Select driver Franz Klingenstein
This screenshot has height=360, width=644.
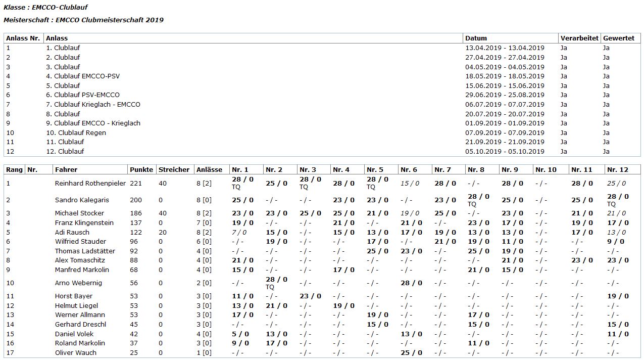tap(84, 223)
